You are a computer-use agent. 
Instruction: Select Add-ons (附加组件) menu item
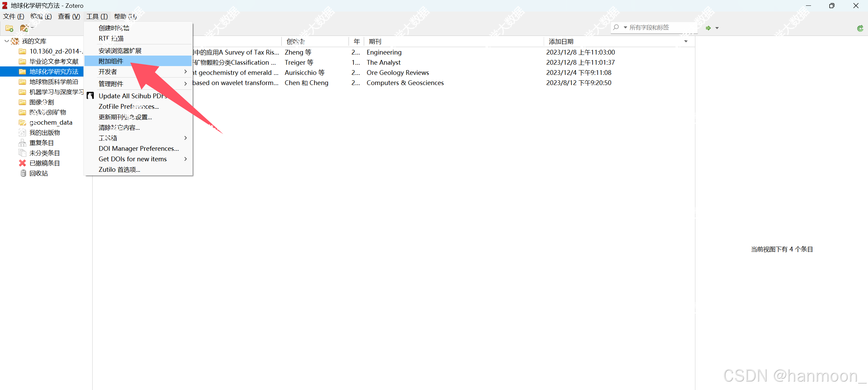111,61
